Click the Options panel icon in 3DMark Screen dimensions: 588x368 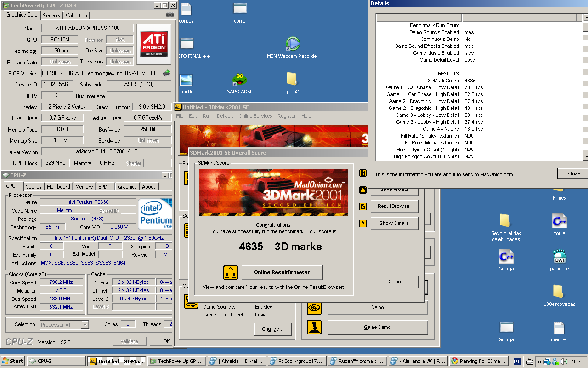pos(190,302)
